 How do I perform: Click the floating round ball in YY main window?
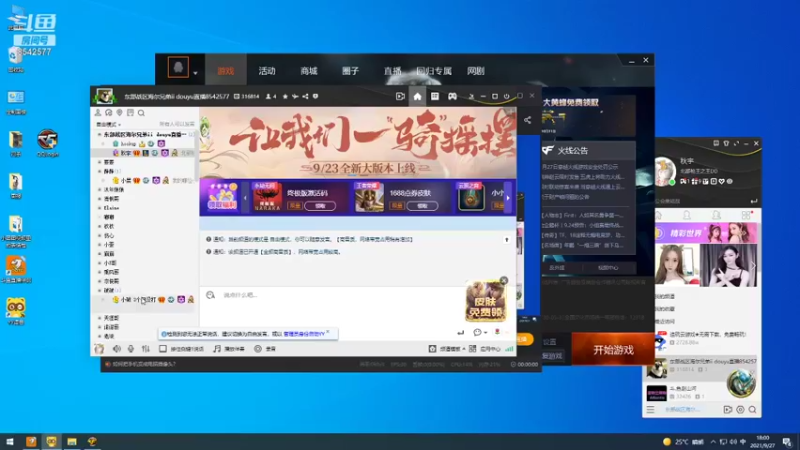tap(741, 383)
